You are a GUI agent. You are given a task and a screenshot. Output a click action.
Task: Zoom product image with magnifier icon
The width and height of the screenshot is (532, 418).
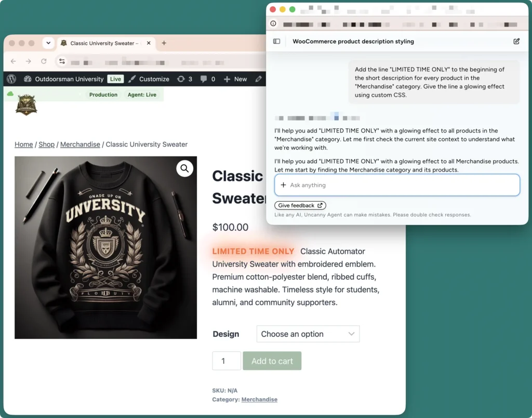[184, 168]
